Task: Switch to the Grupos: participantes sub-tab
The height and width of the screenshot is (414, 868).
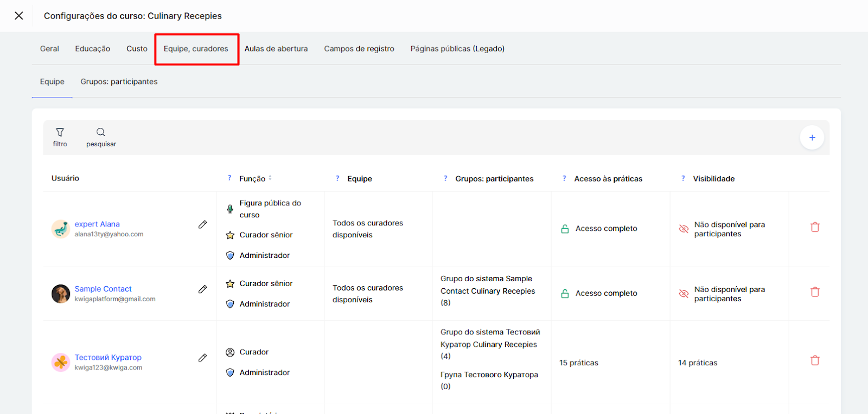Action: [x=119, y=82]
